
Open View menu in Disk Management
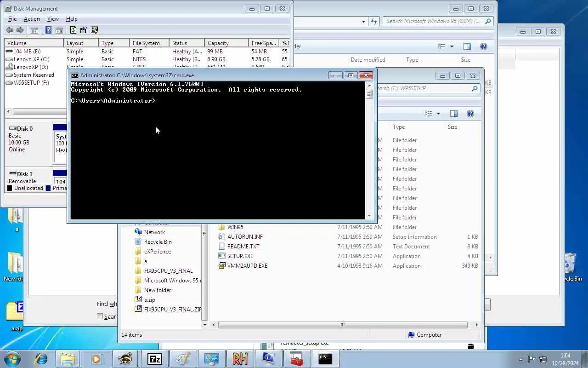pos(53,19)
